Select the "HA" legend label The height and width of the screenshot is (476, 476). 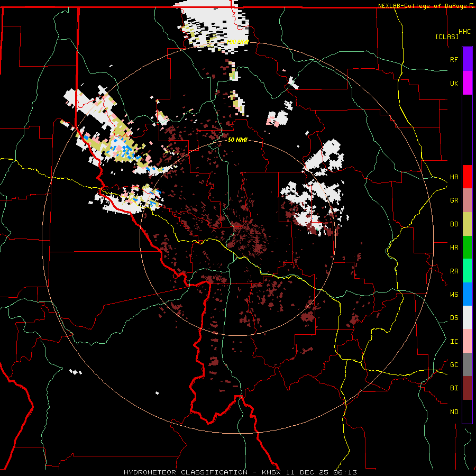tap(454, 177)
